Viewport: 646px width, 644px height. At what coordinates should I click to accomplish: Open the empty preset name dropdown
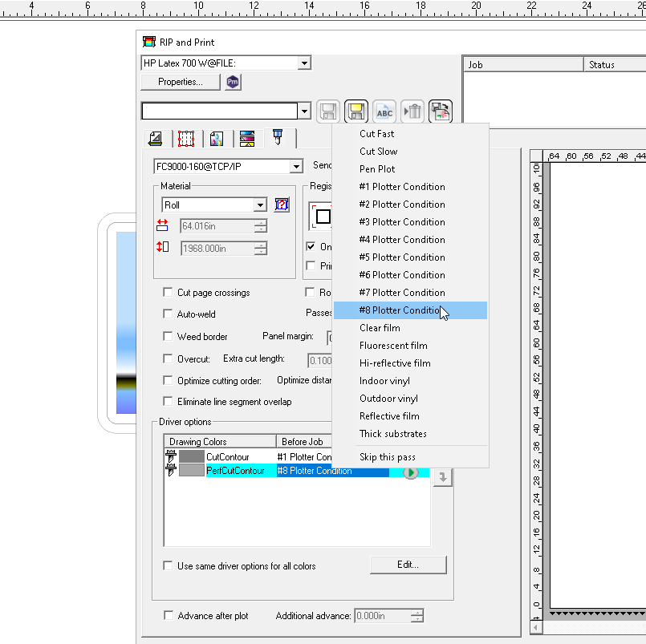304,111
